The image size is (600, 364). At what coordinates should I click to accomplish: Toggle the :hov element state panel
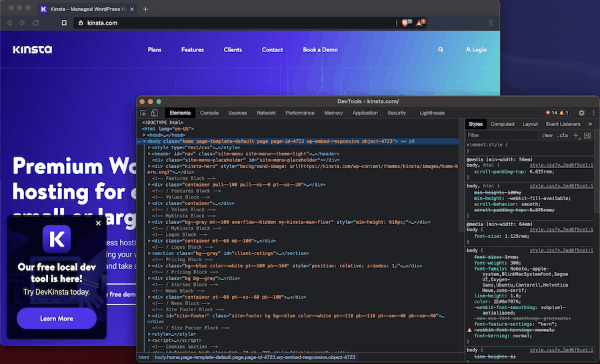(547, 135)
